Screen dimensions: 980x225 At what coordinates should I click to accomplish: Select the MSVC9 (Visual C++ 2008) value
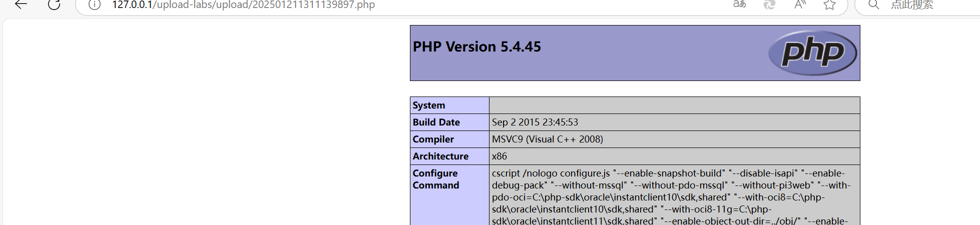tap(548, 139)
